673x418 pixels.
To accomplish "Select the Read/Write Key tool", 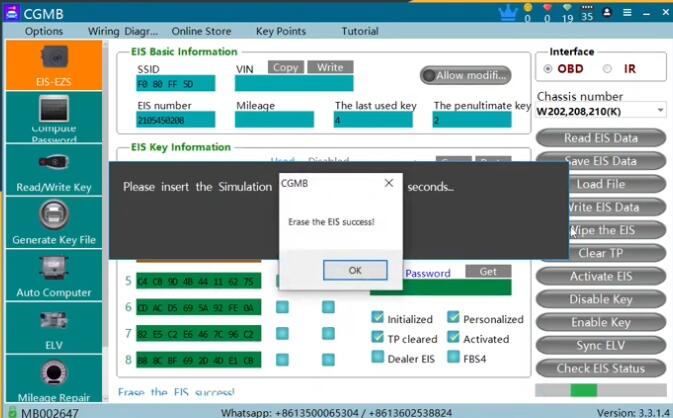I will (52, 170).
